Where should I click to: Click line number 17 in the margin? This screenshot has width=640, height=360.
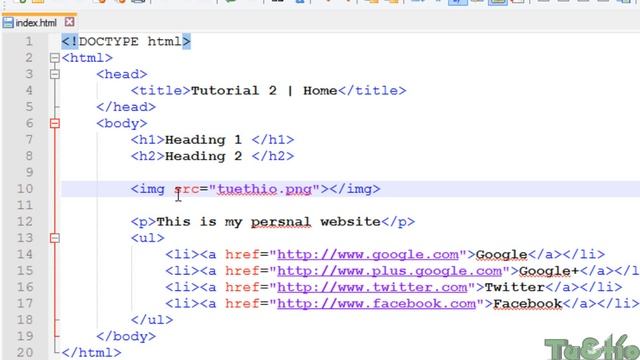(24, 304)
